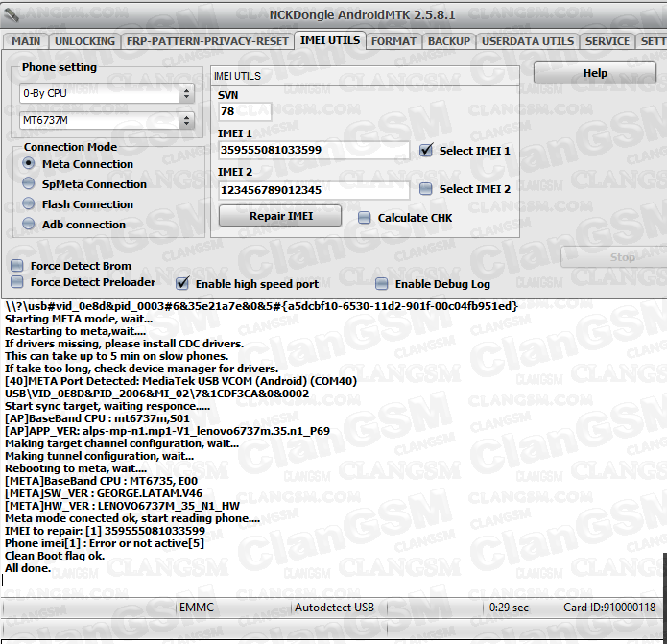The height and width of the screenshot is (644, 667).
Task: Go to the USERDATA UTILS tab
Action: (x=528, y=41)
